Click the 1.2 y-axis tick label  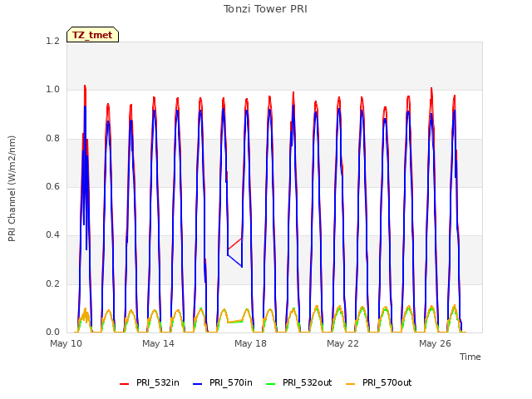[x=53, y=42]
